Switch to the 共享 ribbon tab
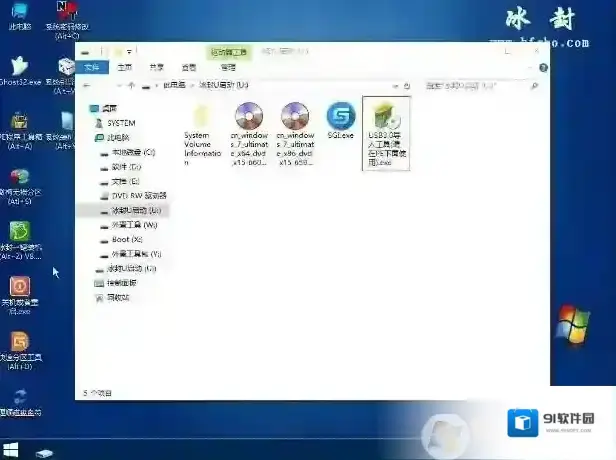 157,68
